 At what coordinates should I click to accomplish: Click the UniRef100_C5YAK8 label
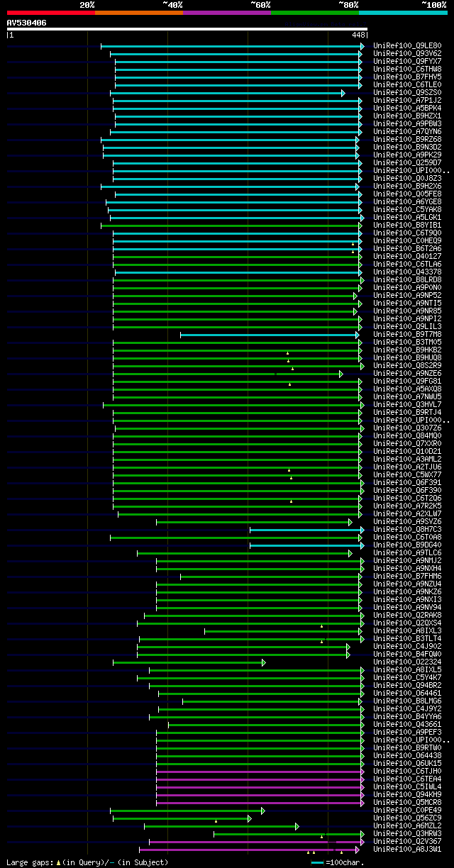point(407,210)
